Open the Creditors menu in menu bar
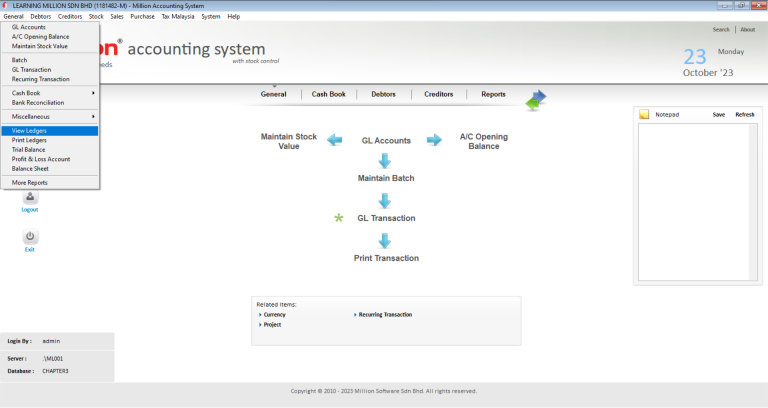The image size is (768, 408). tap(70, 16)
